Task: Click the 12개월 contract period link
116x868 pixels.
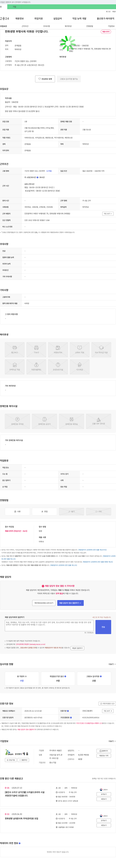Action: (x=49, y=171)
